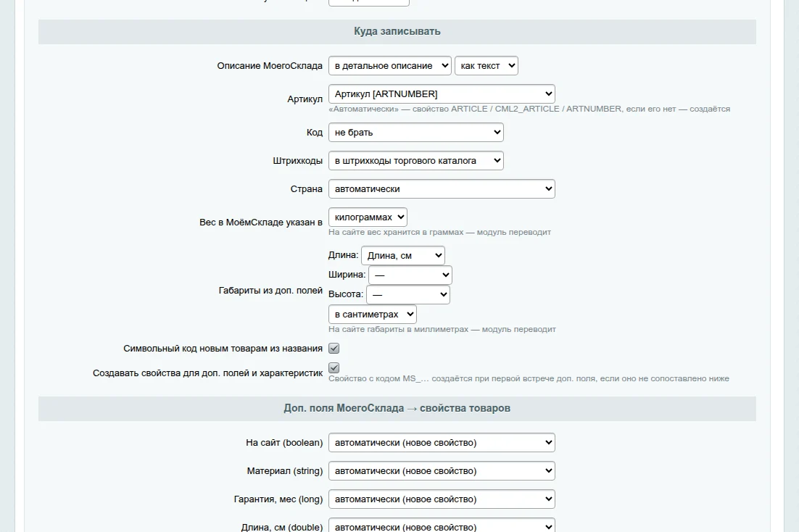Click the 'Доп. поля МоегоСклада → свойства товаров' heading
The height and width of the screenshot is (532, 799).
coord(397,409)
